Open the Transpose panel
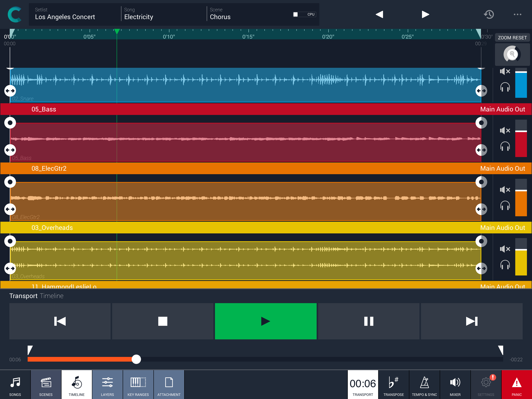 [394, 385]
